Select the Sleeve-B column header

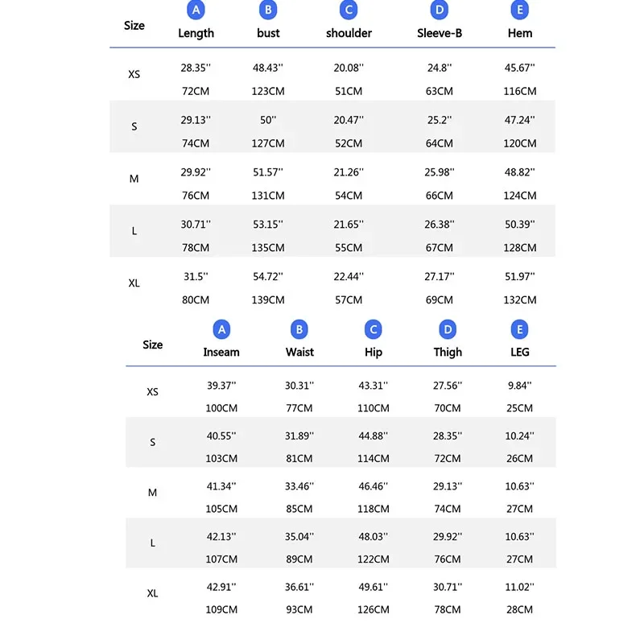(x=440, y=33)
